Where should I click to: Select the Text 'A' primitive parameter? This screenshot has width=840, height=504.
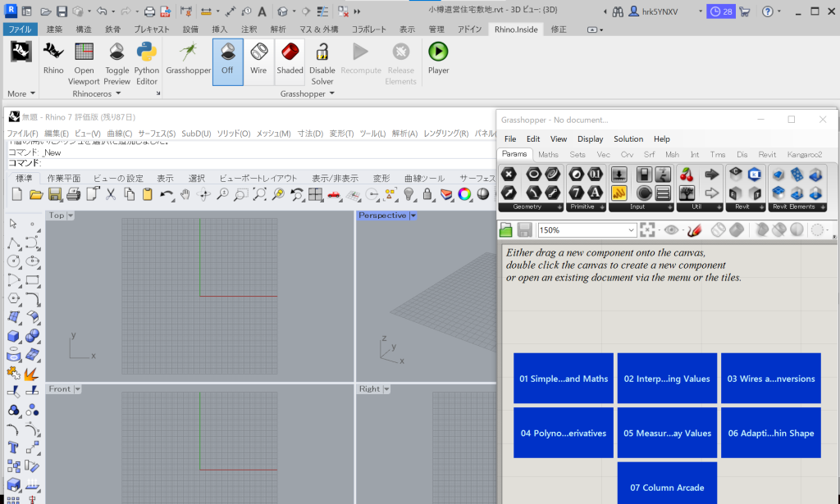(596, 193)
